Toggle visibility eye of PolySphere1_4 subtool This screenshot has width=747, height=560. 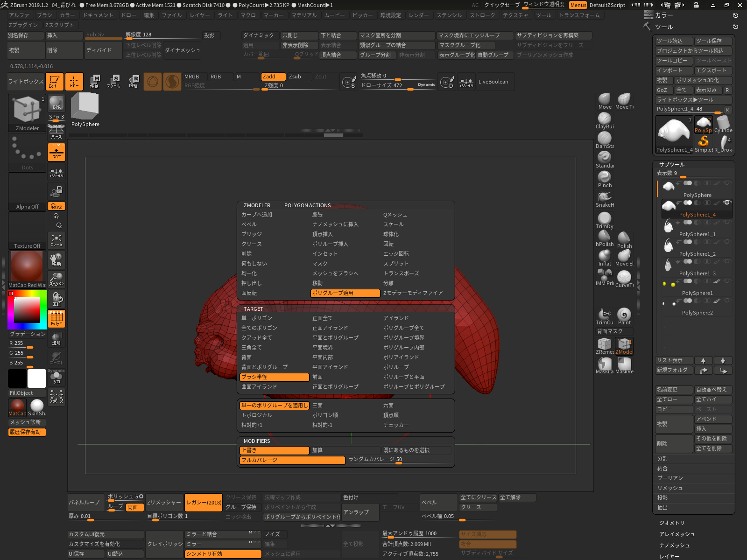coord(726,203)
